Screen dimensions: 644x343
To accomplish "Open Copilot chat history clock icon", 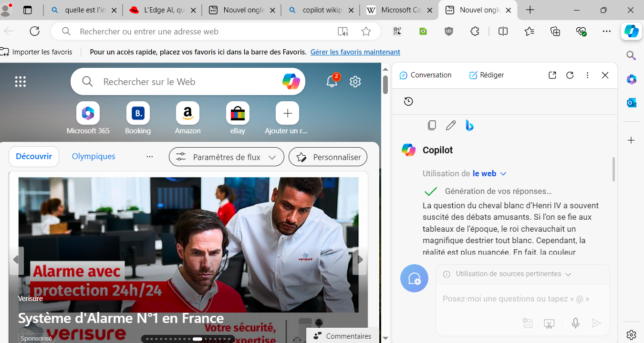I will click(x=408, y=101).
